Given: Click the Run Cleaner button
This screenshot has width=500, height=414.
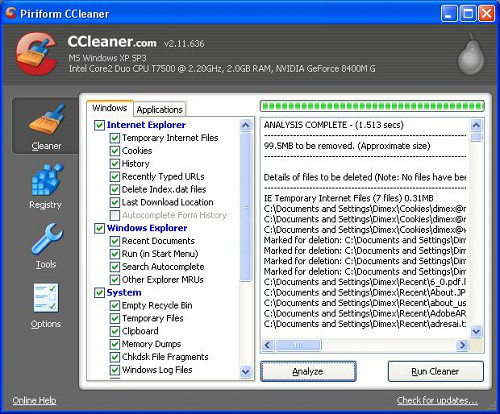Looking at the screenshot, I should (x=436, y=371).
